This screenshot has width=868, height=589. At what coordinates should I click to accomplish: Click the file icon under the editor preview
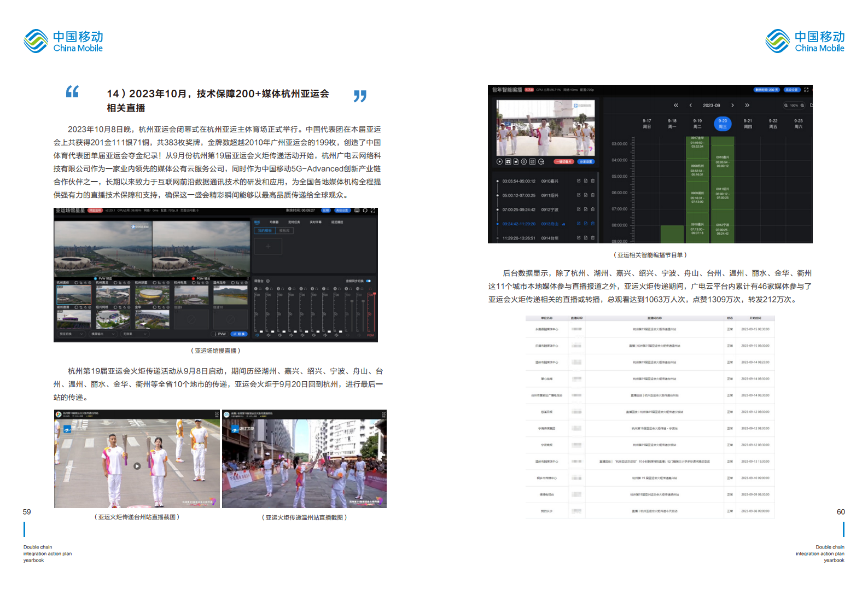[516, 162]
